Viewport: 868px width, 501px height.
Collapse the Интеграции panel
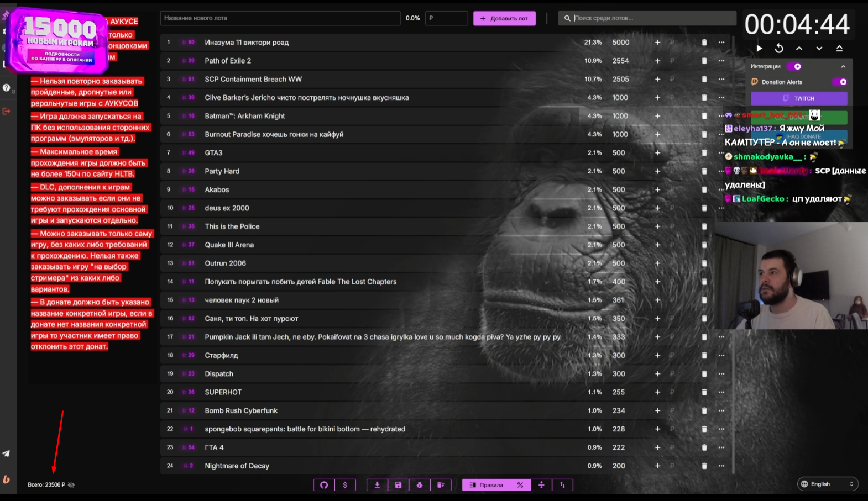(x=843, y=66)
